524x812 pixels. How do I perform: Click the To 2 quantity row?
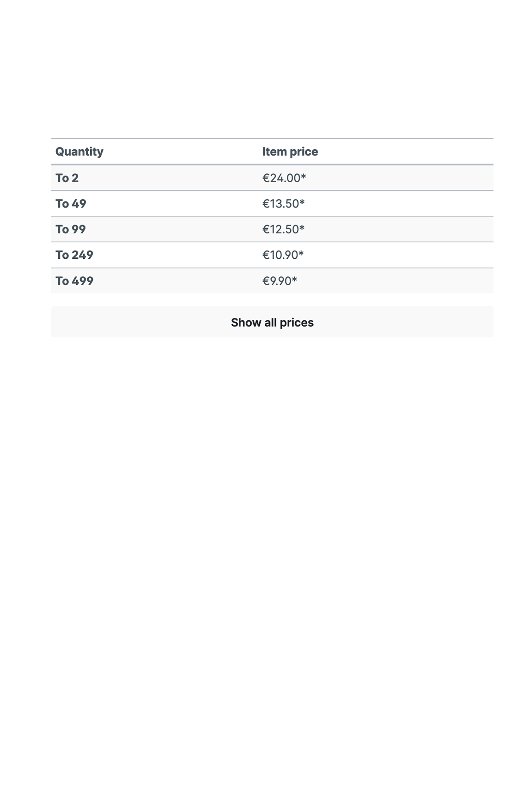[272, 178]
